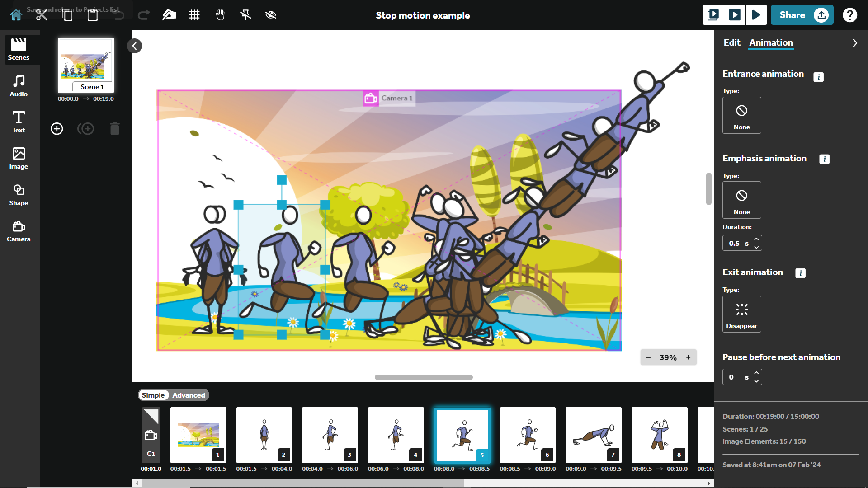This screenshot has height=488, width=868.
Task: Open the Entrance animation Type selector
Action: (x=741, y=115)
